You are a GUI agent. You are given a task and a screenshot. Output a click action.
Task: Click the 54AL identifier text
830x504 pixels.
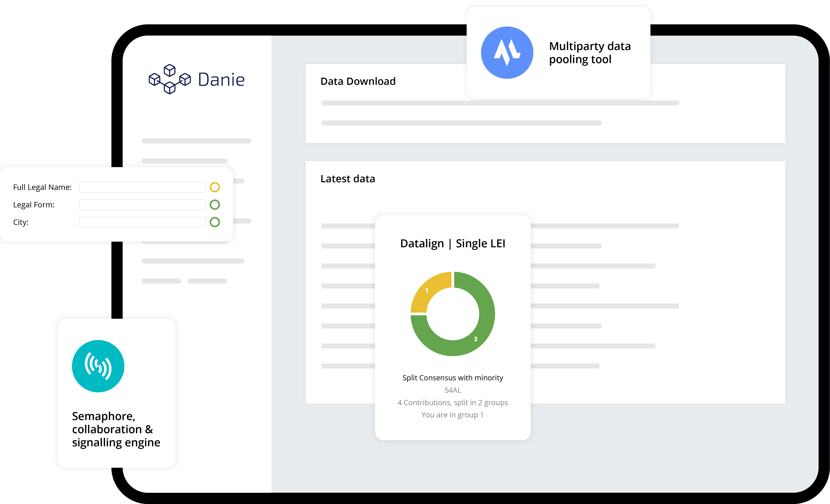click(452, 390)
